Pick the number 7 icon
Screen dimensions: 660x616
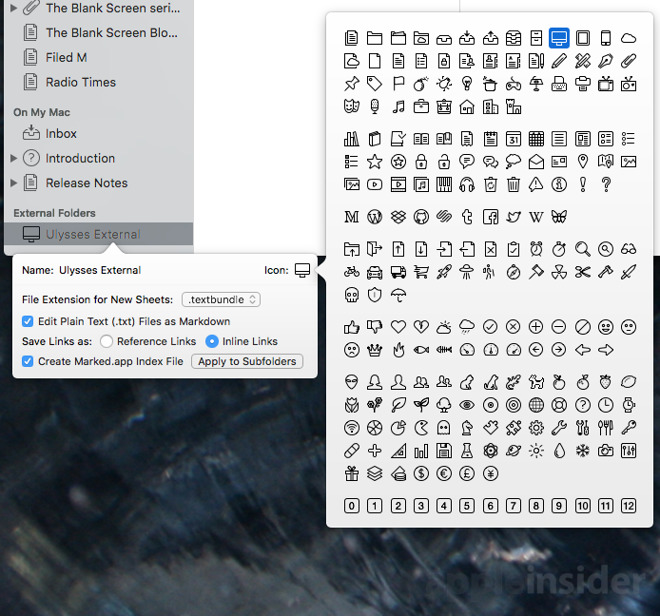513,506
